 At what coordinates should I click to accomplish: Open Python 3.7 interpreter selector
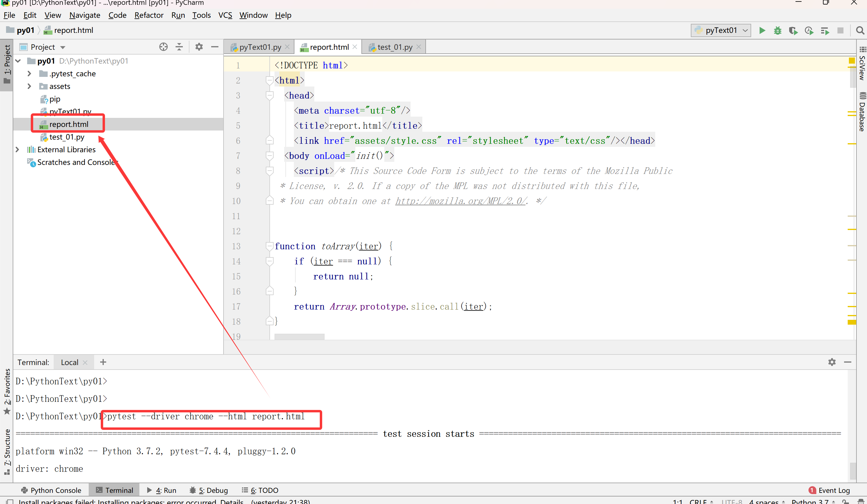click(x=813, y=501)
